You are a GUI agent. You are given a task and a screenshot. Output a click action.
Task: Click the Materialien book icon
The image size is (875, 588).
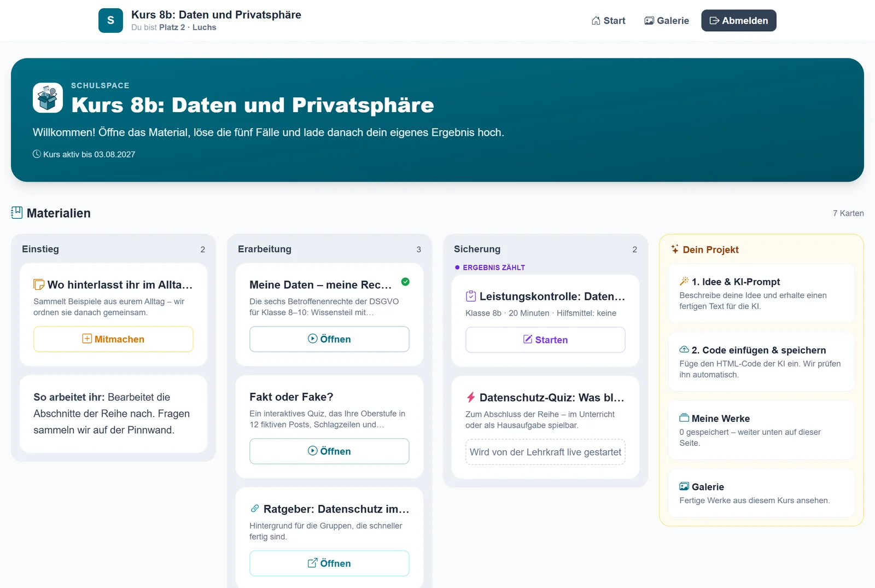pos(17,213)
